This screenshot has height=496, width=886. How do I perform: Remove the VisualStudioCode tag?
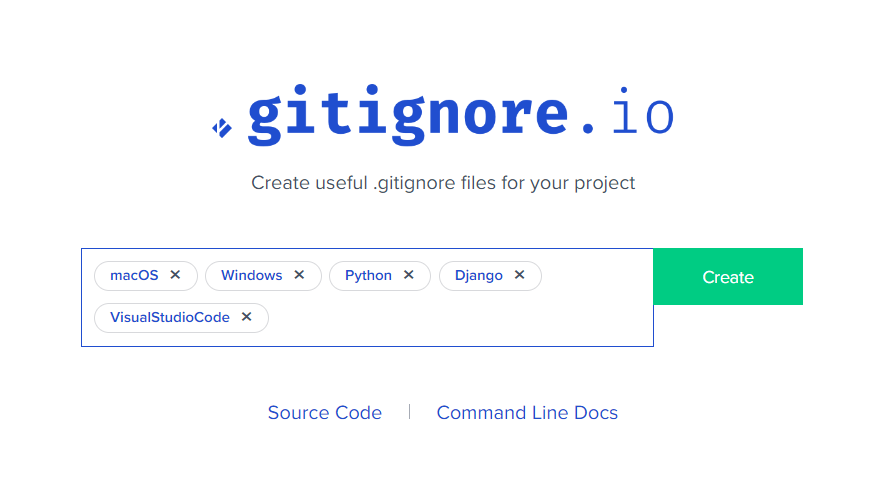[x=246, y=317]
